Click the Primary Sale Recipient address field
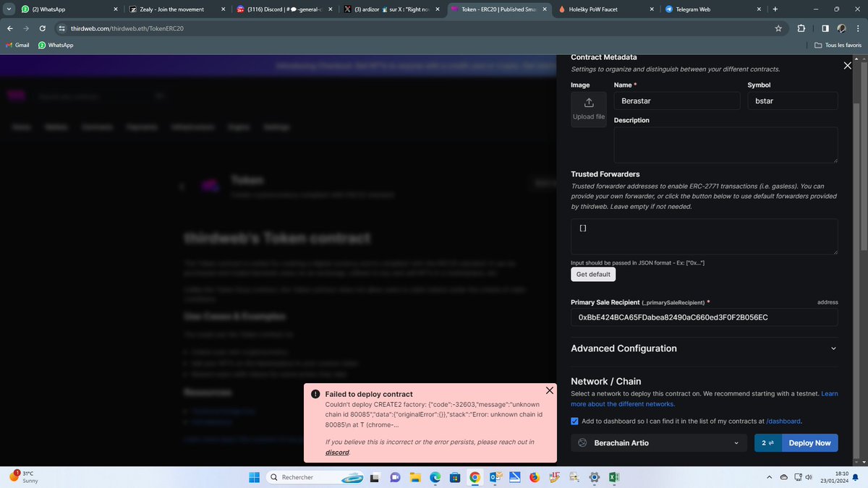The width and height of the screenshot is (868, 488). click(705, 317)
